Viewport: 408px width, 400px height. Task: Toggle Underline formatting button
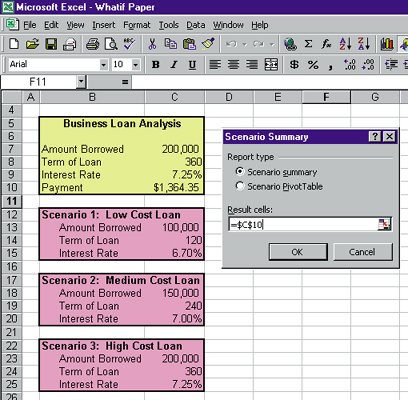click(x=192, y=64)
